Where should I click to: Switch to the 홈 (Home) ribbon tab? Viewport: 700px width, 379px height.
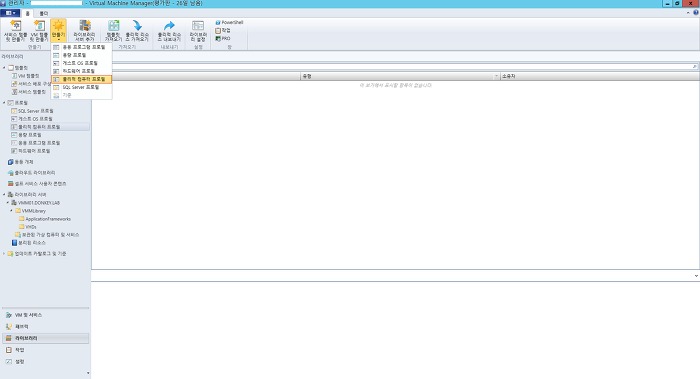tap(27, 13)
